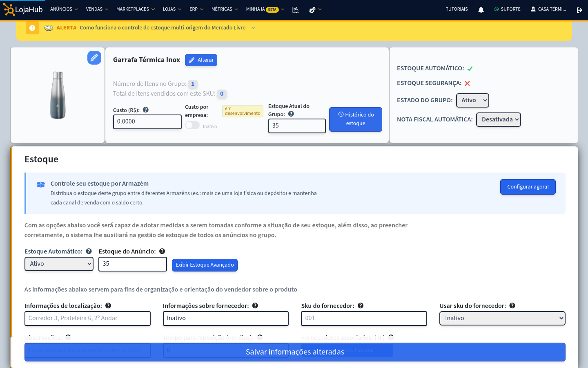The width and height of the screenshot is (588, 368).
Task: Click the LojaHub logo
Action: click(23, 9)
